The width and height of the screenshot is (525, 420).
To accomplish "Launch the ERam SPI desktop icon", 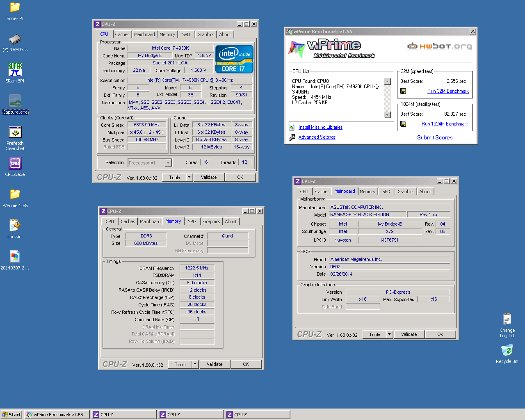I will (x=15, y=70).
